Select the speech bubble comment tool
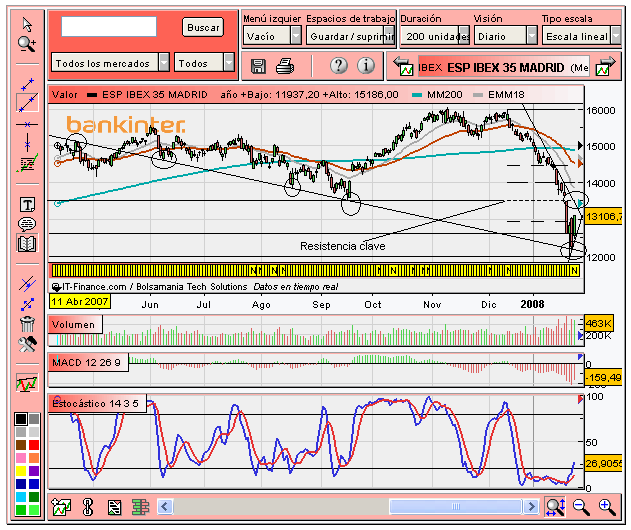 (x=27, y=224)
